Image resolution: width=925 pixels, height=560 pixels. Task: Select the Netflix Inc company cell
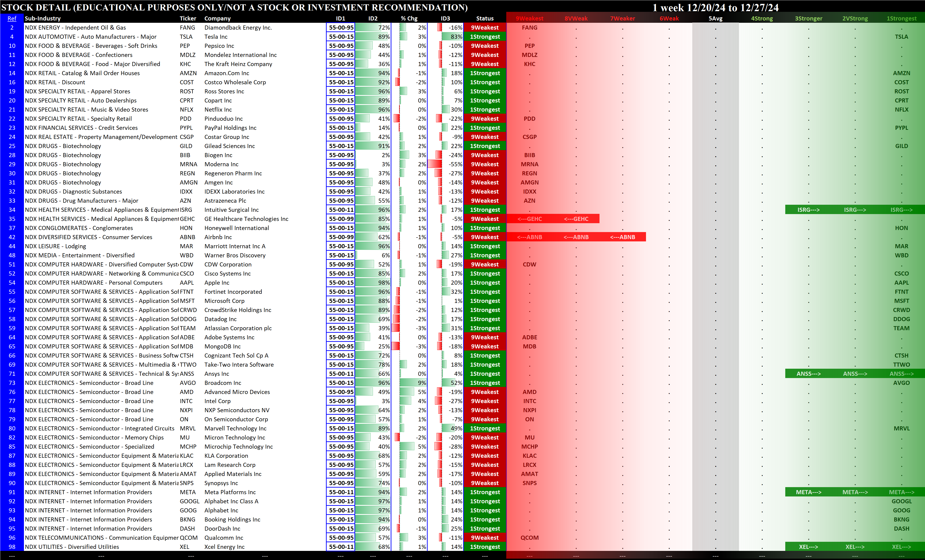[218, 110]
